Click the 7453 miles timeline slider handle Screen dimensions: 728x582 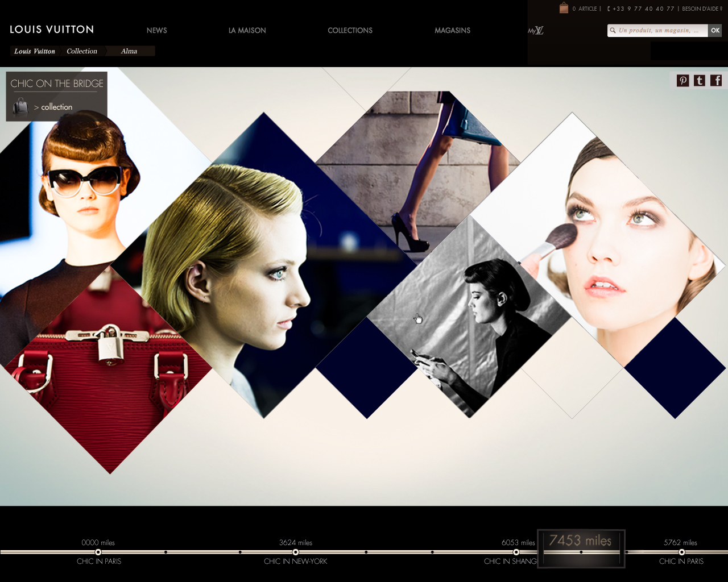coord(581,549)
